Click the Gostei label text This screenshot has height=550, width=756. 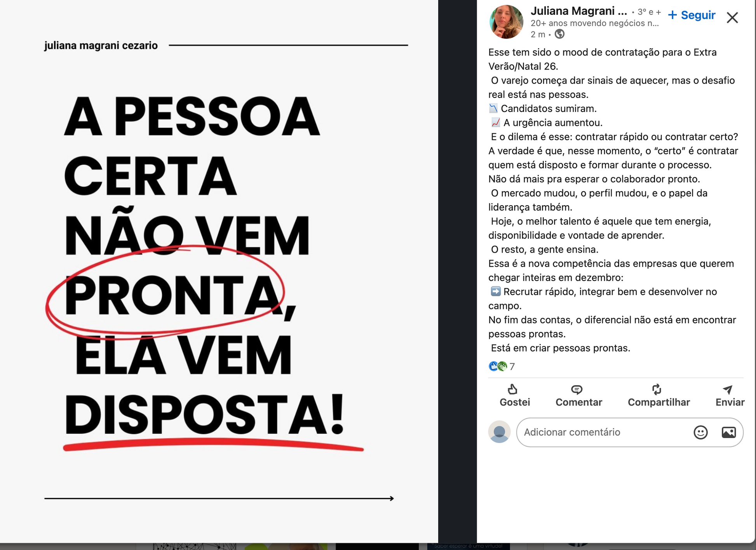click(x=515, y=402)
